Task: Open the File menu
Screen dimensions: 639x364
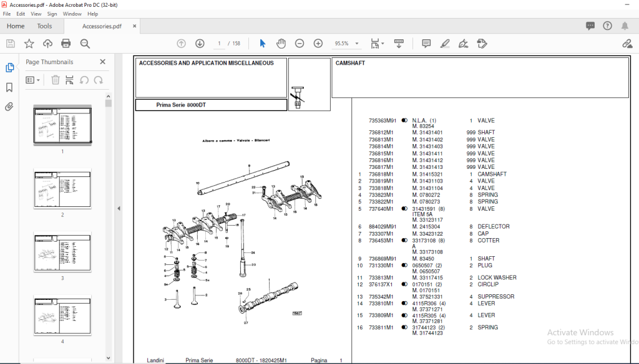Action: click(7, 14)
